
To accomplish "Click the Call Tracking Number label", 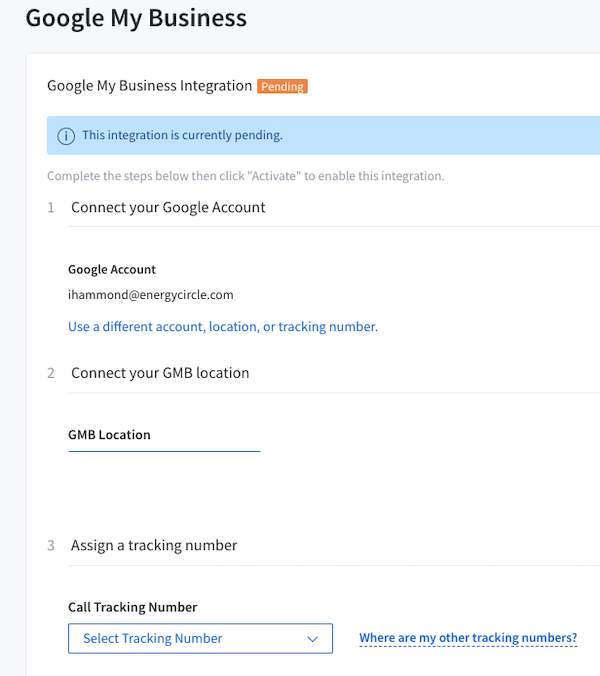I will [x=133, y=607].
